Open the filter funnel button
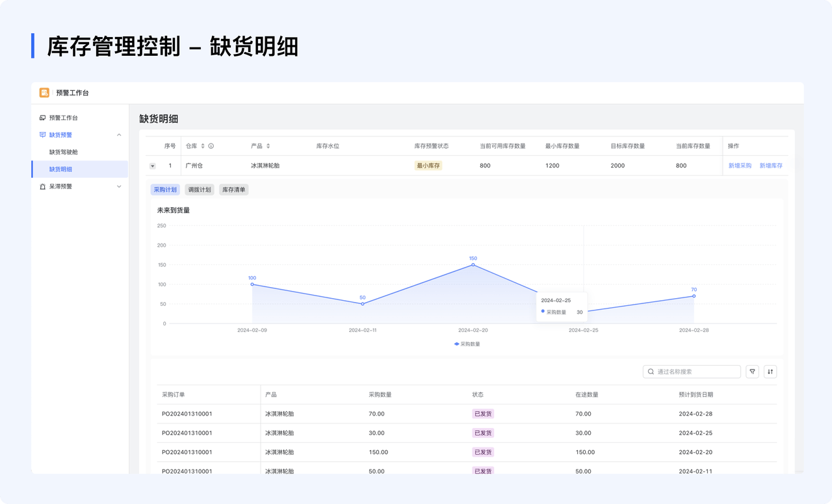 tap(753, 372)
